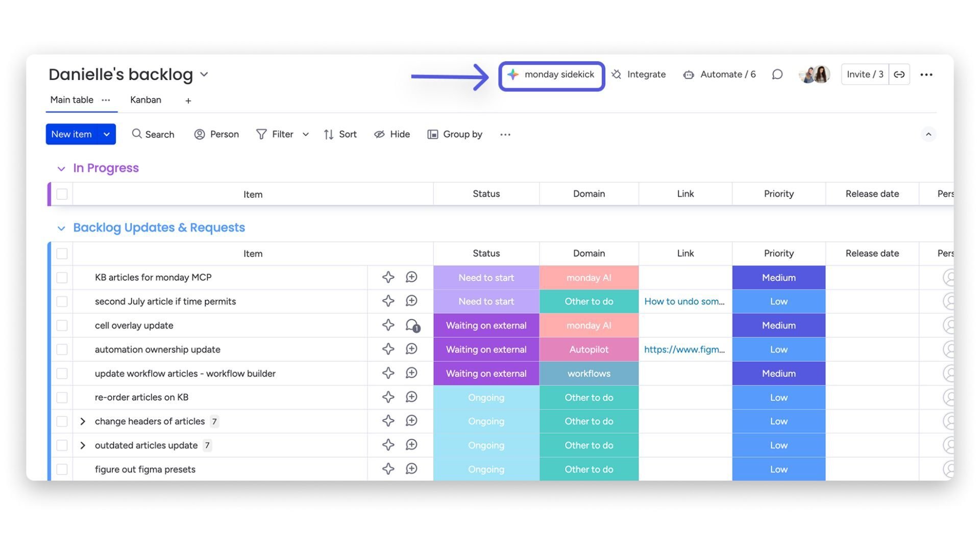Check the second July article row
The width and height of the screenshot is (980, 551).
coord(62,302)
